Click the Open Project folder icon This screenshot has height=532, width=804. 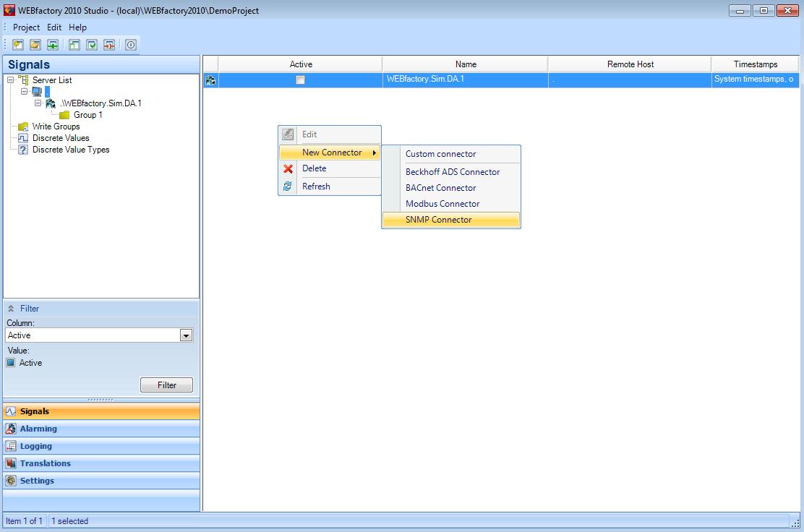point(35,45)
